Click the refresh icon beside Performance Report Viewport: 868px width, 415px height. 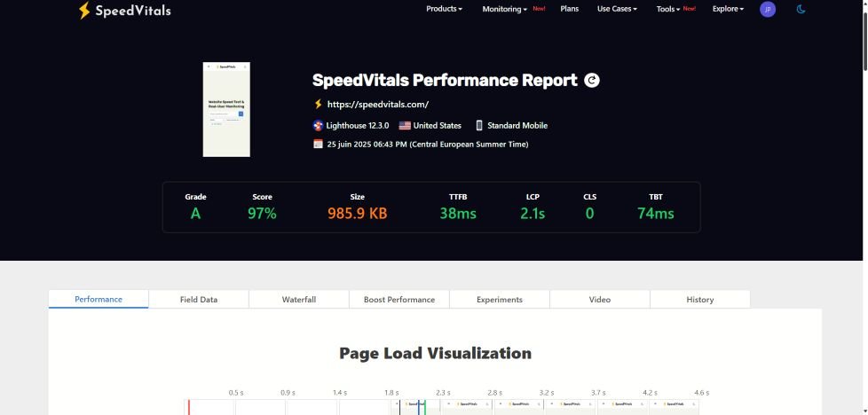tap(592, 81)
